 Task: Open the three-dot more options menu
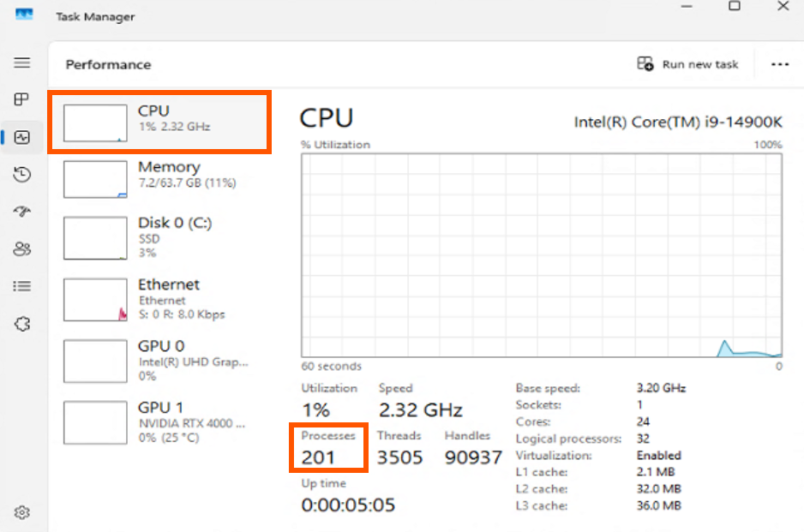pyautogui.click(x=780, y=64)
